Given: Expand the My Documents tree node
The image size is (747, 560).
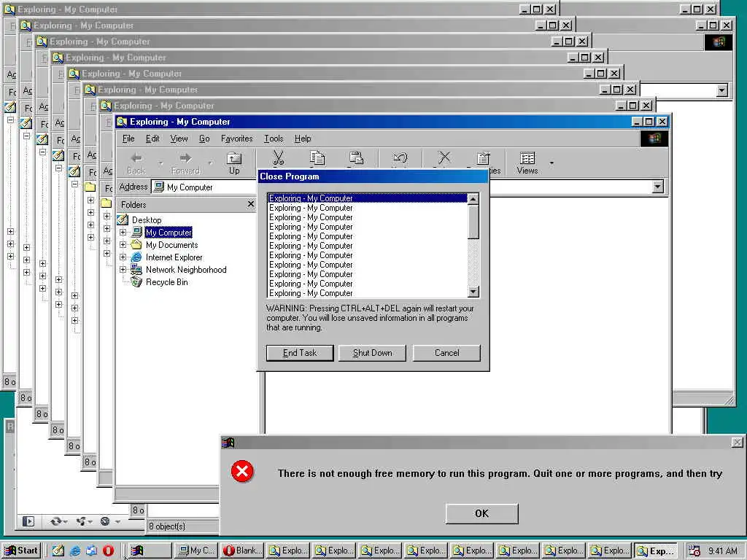Looking at the screenshot, I should [x=123, y=245].
